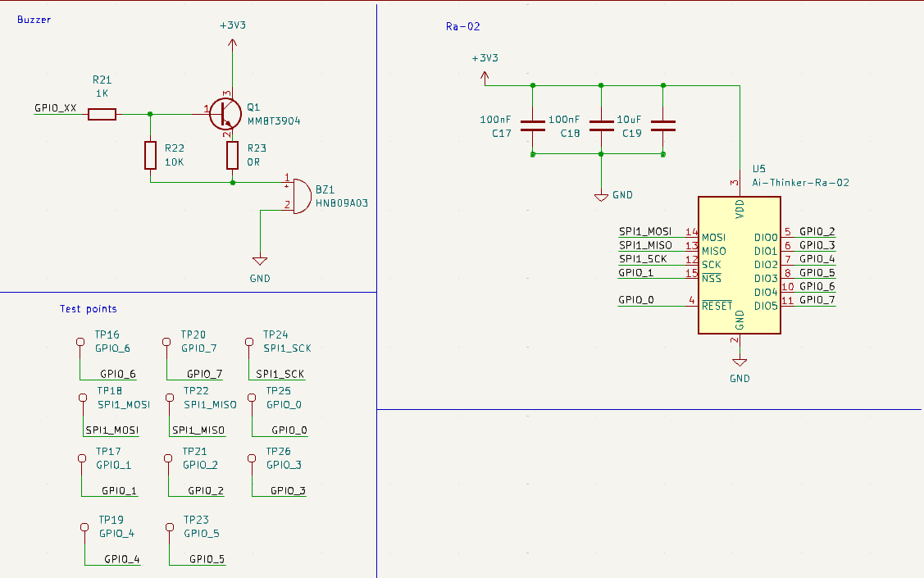Click the 'Ra-02' section title
The image size is (924, 578).
[x=463, y=26]
